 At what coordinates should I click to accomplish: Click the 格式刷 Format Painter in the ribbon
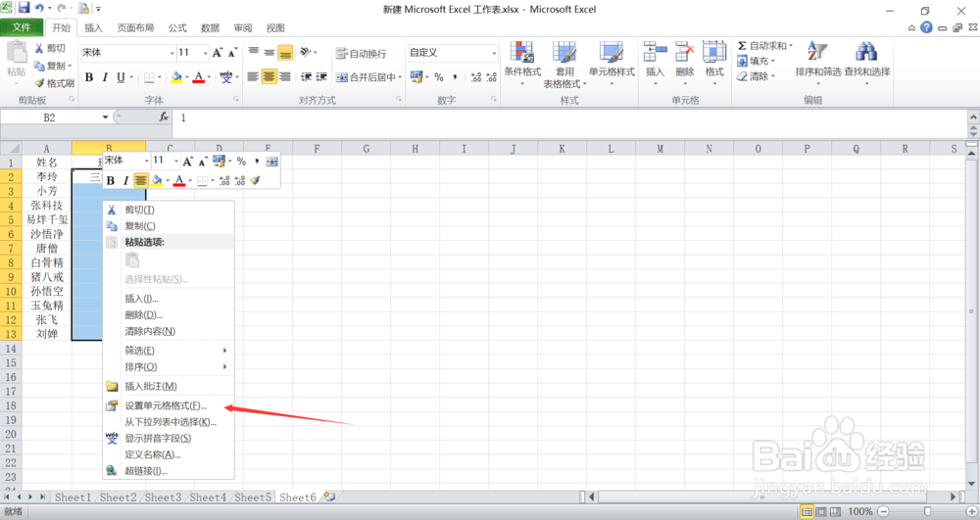coord(54,83)
